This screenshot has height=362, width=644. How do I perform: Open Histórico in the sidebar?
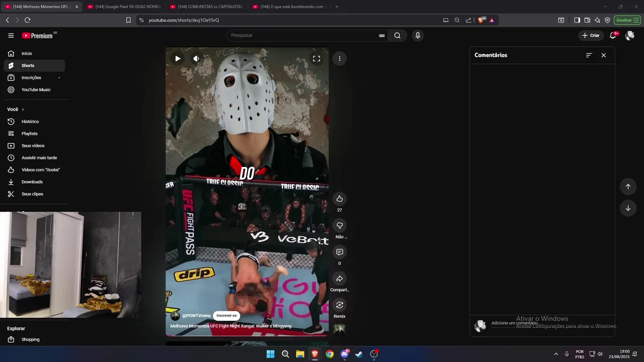pos(34,122)
